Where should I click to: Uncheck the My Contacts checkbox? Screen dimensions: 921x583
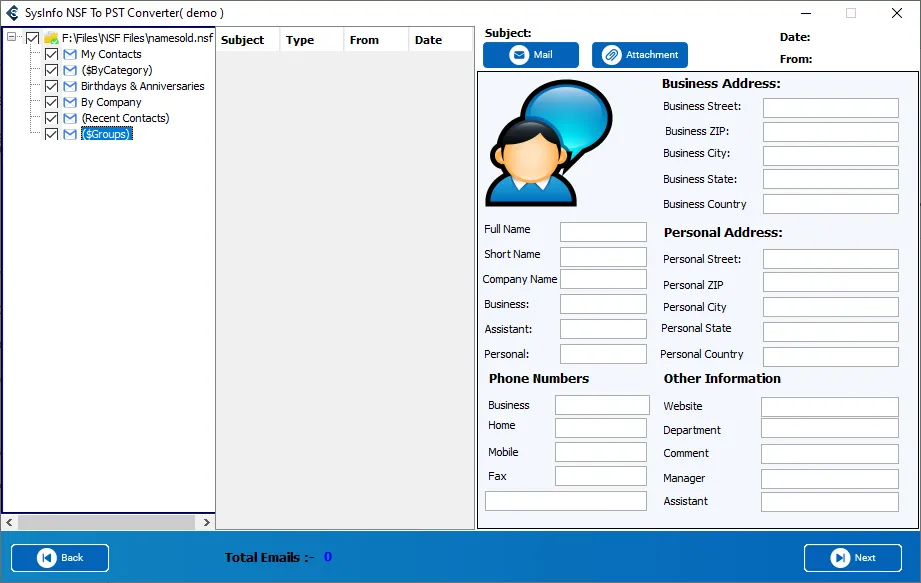(52, 54)
